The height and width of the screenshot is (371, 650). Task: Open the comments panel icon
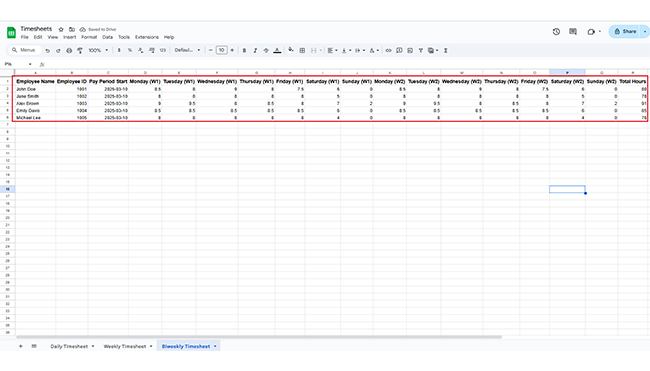tap(573, 32)
